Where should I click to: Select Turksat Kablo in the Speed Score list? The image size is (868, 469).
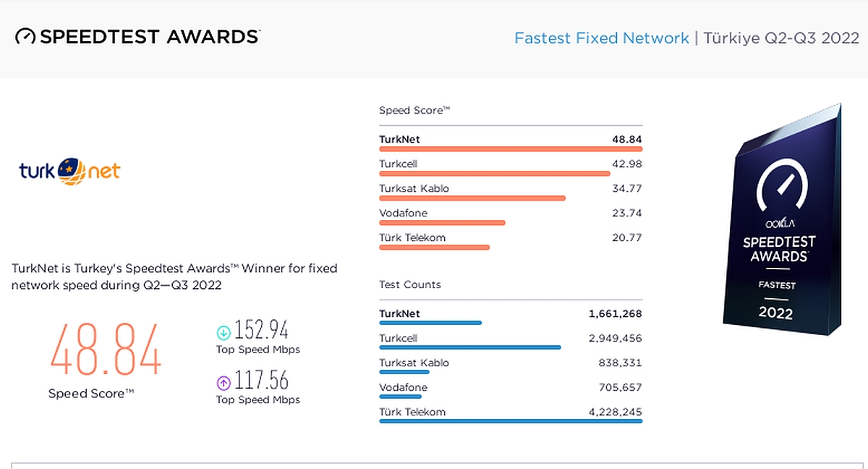tap(414, 188)
